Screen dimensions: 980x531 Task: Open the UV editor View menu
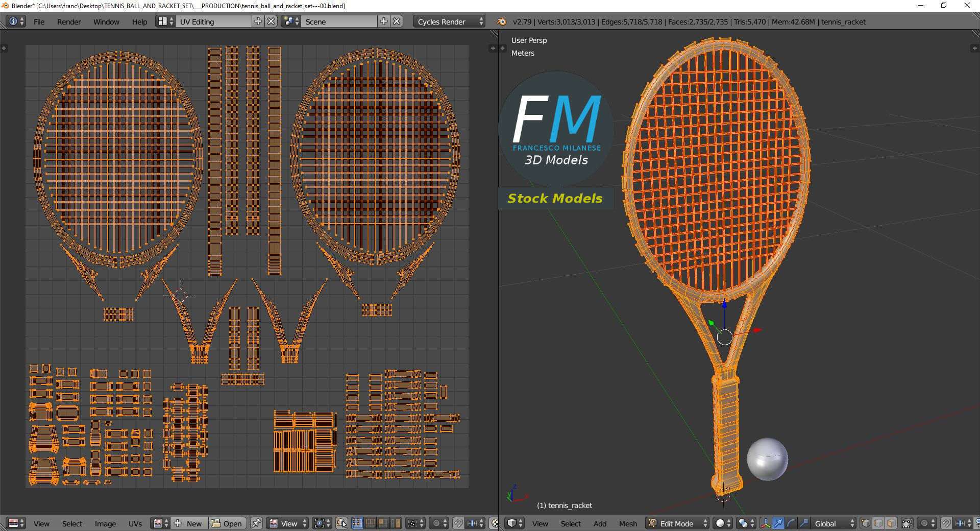point(41,524)
